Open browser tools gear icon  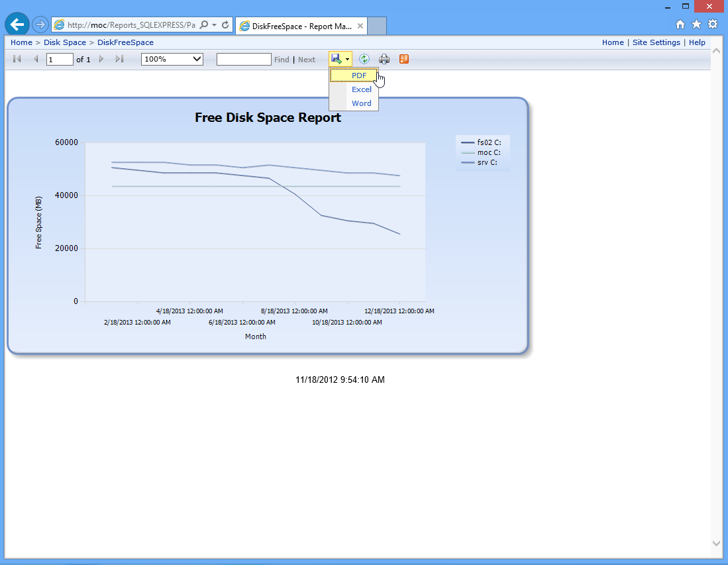click(x=713, y=25)
